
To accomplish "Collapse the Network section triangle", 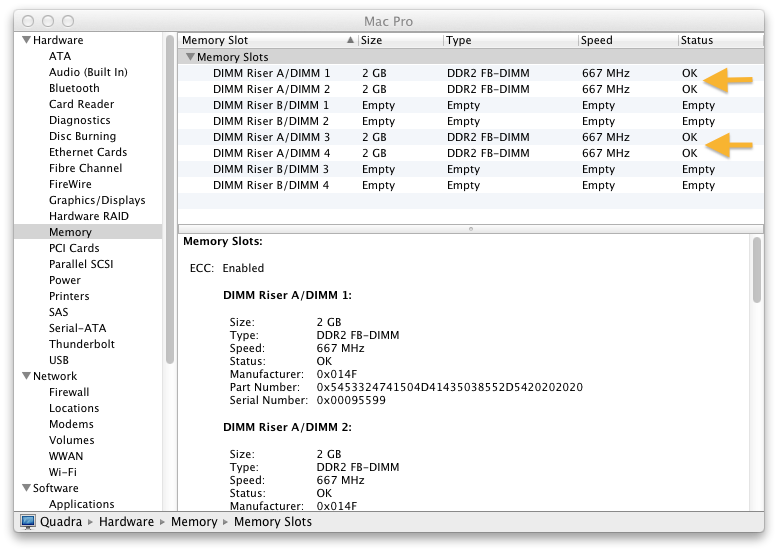I will (26, 375).
